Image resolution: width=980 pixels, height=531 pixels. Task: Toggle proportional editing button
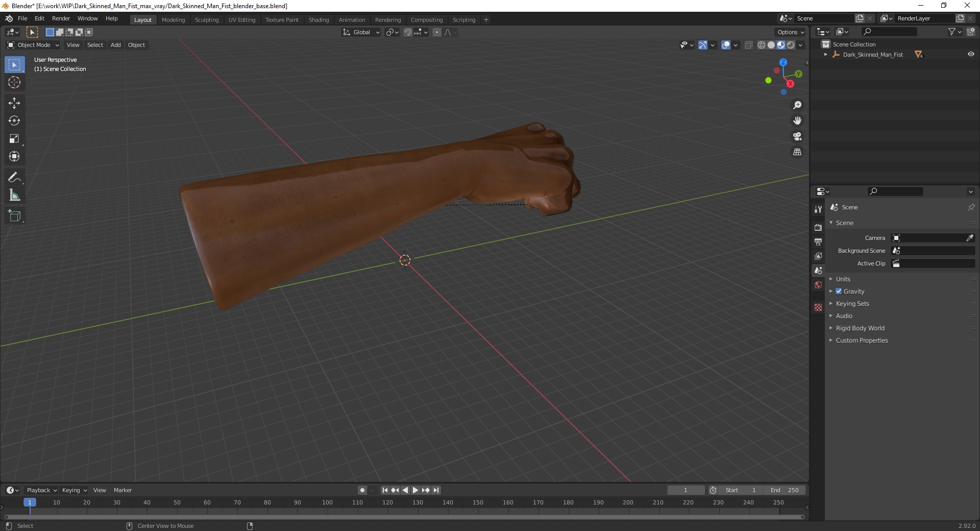pos(437,32)
